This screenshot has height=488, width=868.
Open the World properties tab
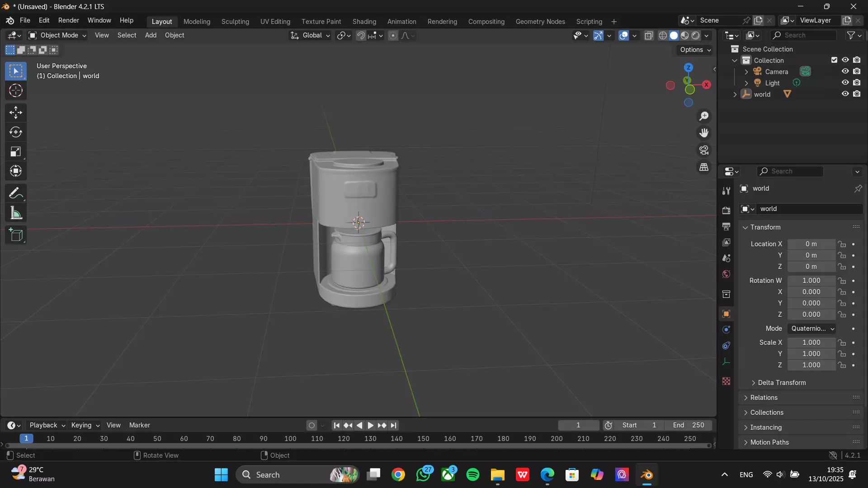click(x=726, y=274)
